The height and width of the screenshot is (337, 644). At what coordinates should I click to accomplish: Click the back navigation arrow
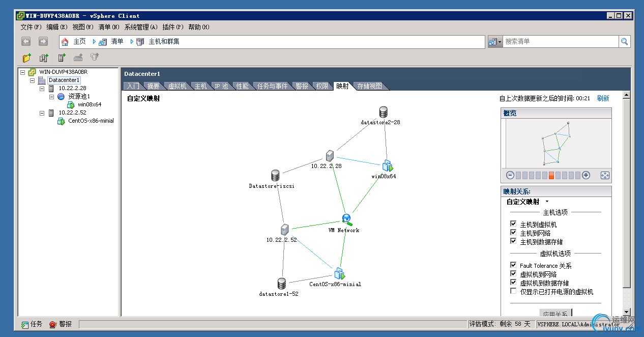pos(26,42)
